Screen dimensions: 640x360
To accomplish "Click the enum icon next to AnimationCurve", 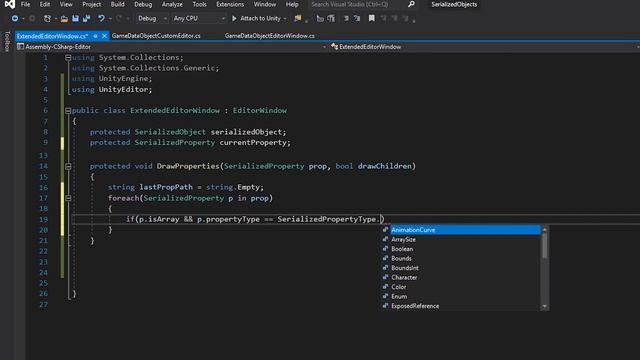I will point(385,230).
